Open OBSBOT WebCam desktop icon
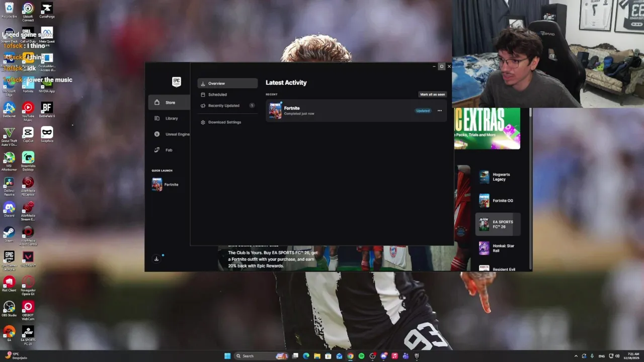The width and height of the screenshot is (644, 362). click(28, 310)
